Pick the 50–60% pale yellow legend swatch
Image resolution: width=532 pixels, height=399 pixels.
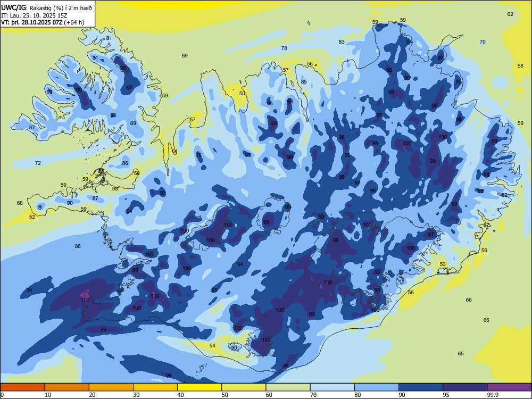tap(244, 387)
